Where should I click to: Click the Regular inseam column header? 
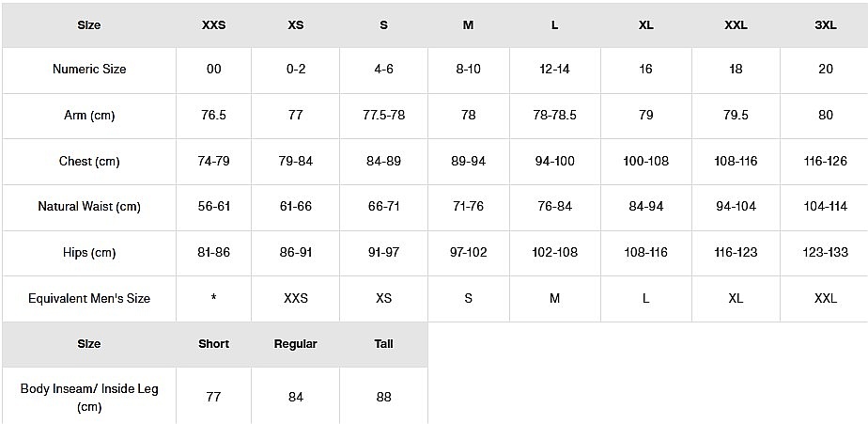click(296, 344)
